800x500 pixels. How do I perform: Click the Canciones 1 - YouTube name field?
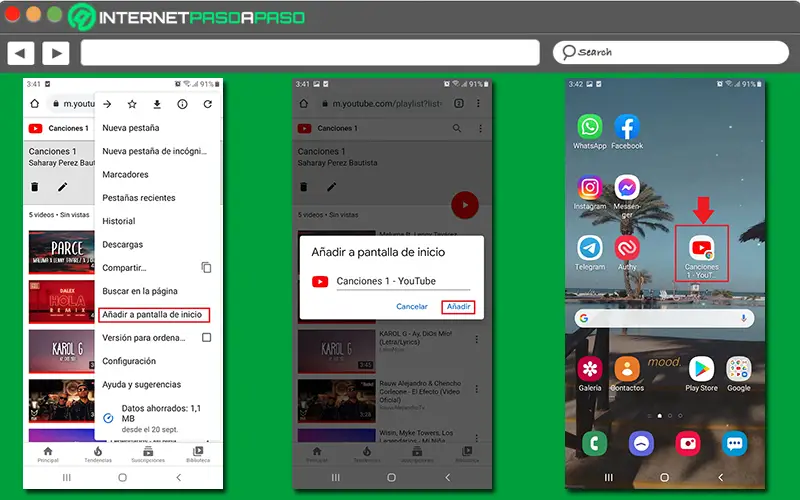click(403, 281)
